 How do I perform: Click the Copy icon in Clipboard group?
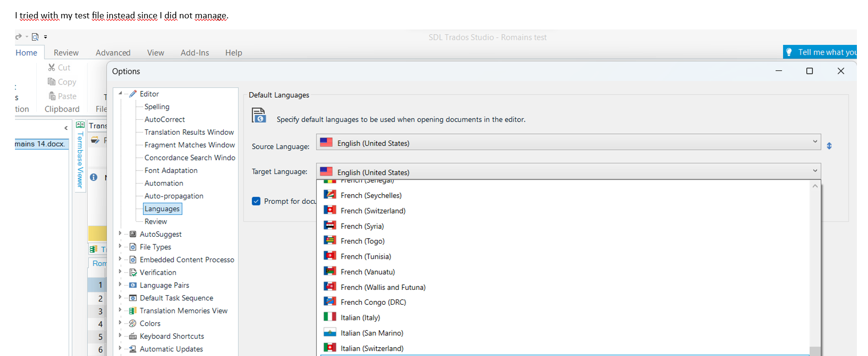[x=52, y=82]
